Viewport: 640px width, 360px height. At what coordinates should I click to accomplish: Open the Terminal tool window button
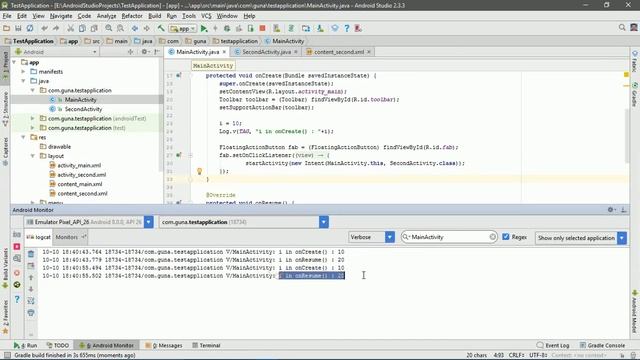point(206,345)
